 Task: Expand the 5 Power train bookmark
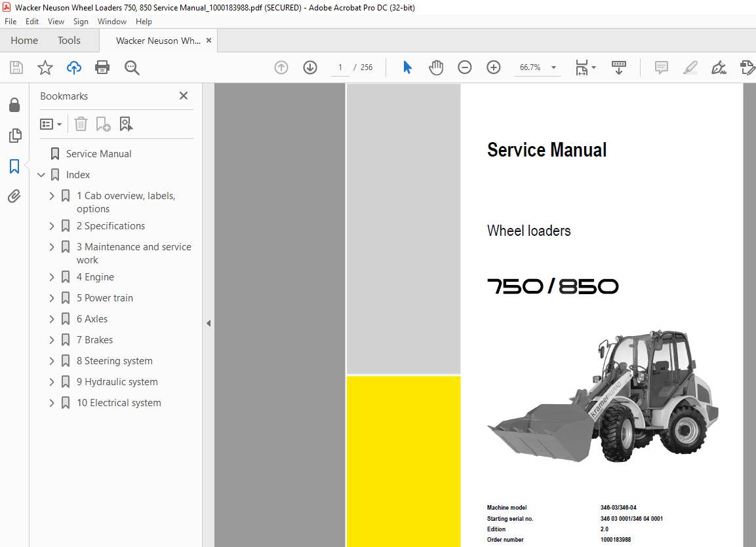point(52,298)
